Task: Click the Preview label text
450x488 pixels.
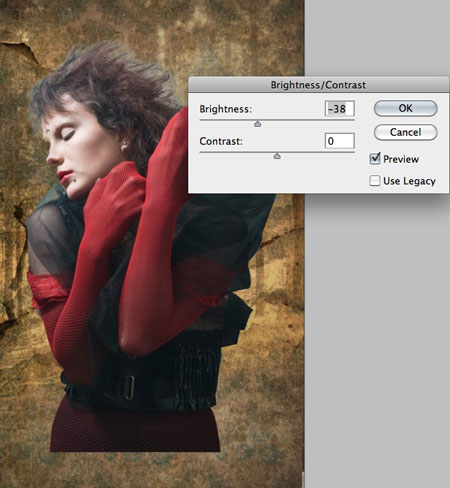Action: coord(401,159)
